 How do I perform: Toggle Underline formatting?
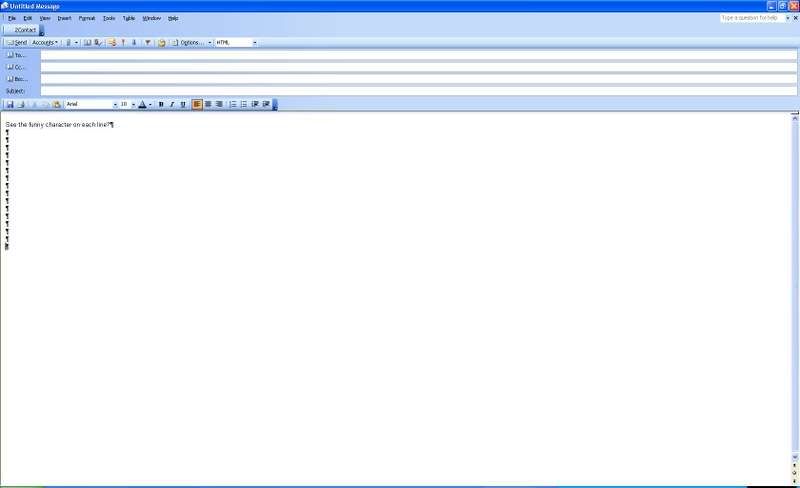click(183, 105)
